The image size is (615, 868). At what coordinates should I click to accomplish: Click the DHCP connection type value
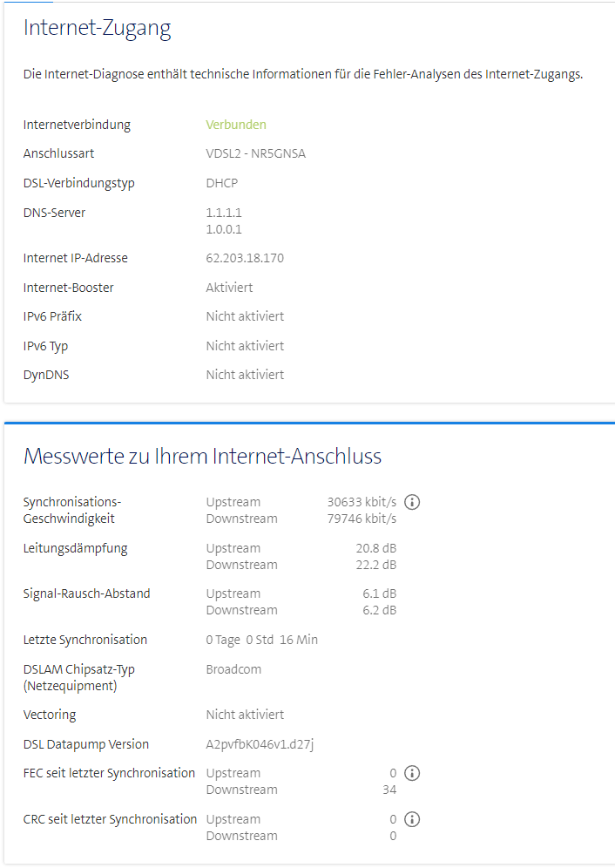click(221, 183)
